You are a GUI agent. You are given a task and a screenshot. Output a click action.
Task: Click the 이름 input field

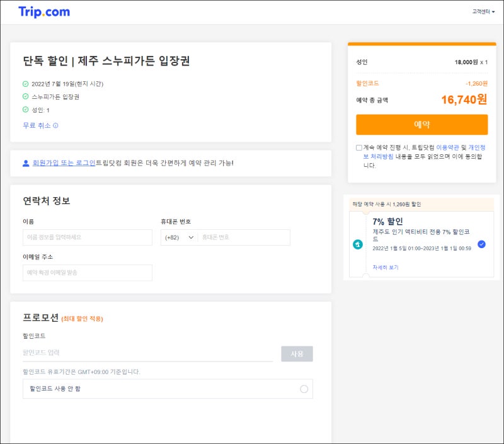coord(88,237)
